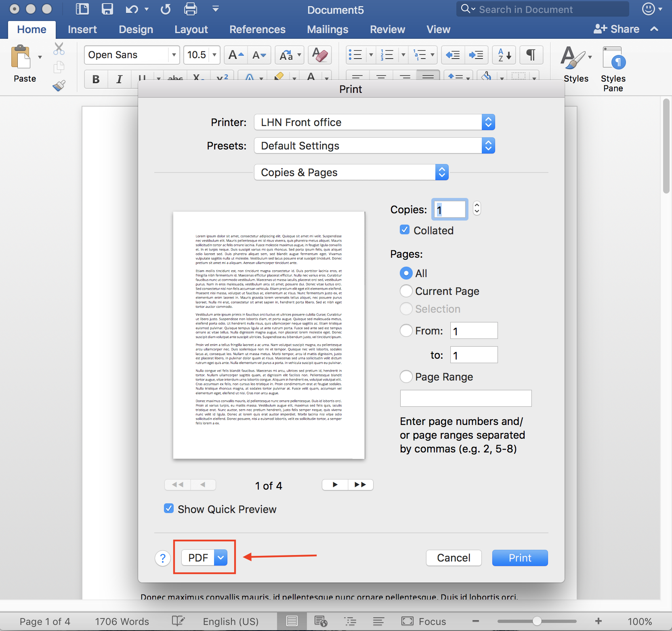The width and height of the screenshot is (672, 631).
Task: Click the help question mark button
Action: point(163,558)
